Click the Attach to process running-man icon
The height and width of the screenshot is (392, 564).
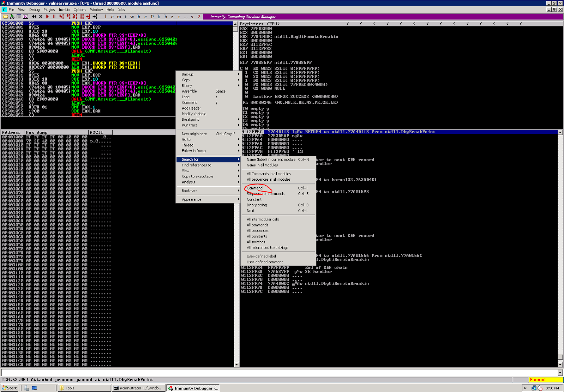(x=12, y=17)
